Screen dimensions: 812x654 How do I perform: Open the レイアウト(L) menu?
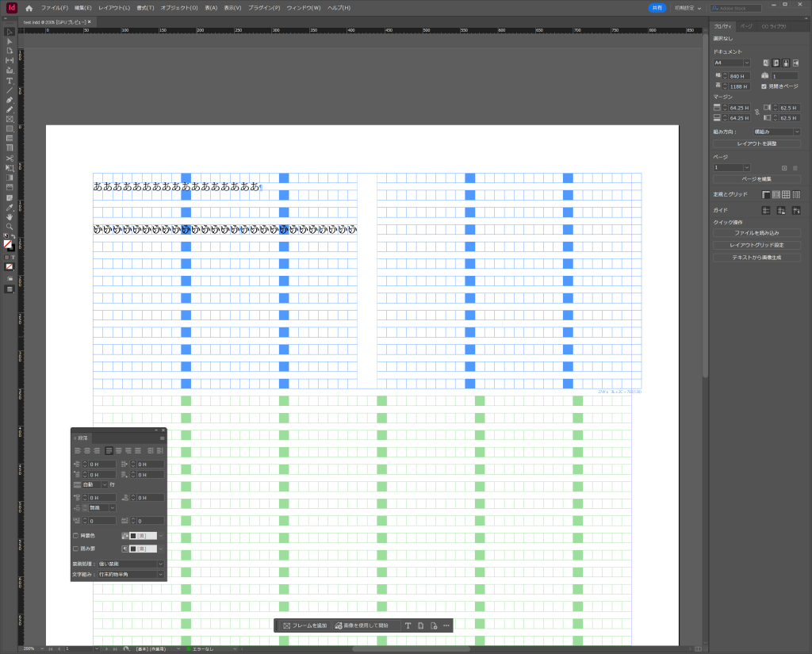coord(114,8)
